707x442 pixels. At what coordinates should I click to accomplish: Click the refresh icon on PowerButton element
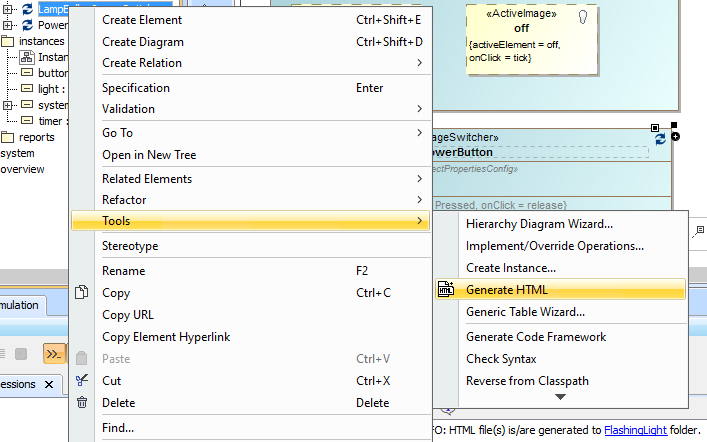(660, 140)
